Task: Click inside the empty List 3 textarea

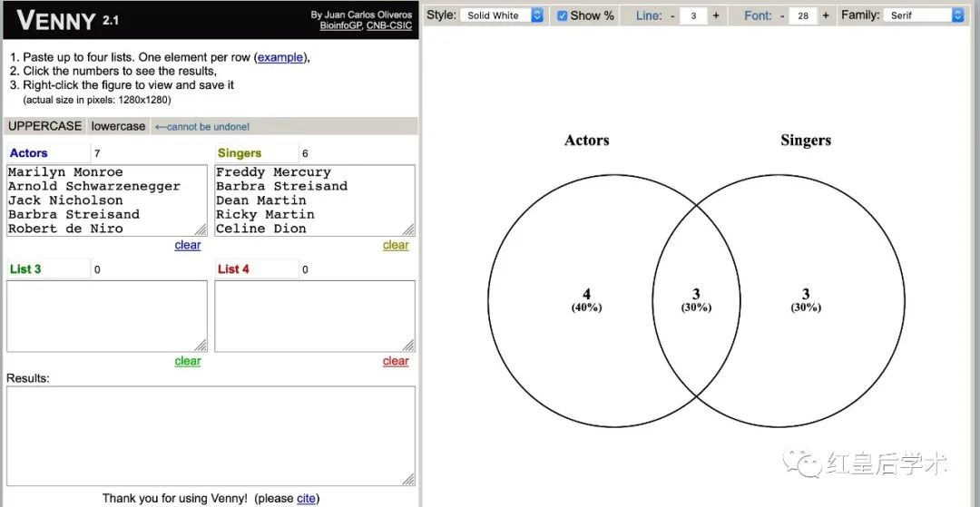Action: [x=107, y=316]
